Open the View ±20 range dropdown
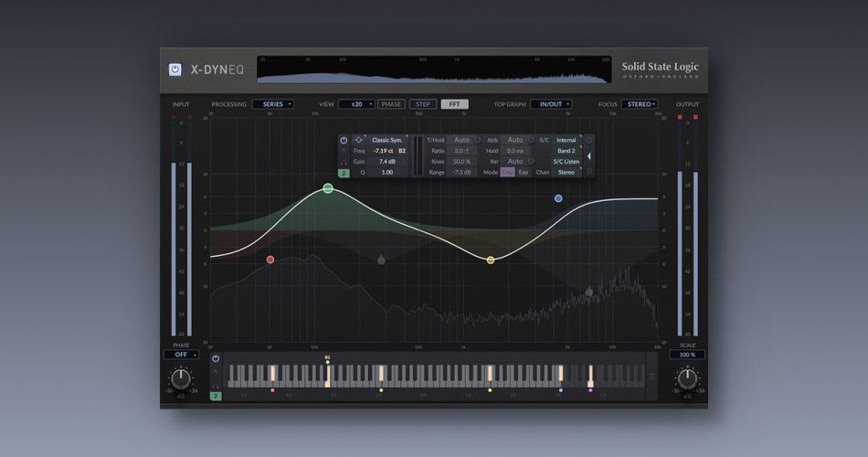Image resolution: width=868 pixels, height=457 pixels. pyautogui.click(x=356, y=104)
